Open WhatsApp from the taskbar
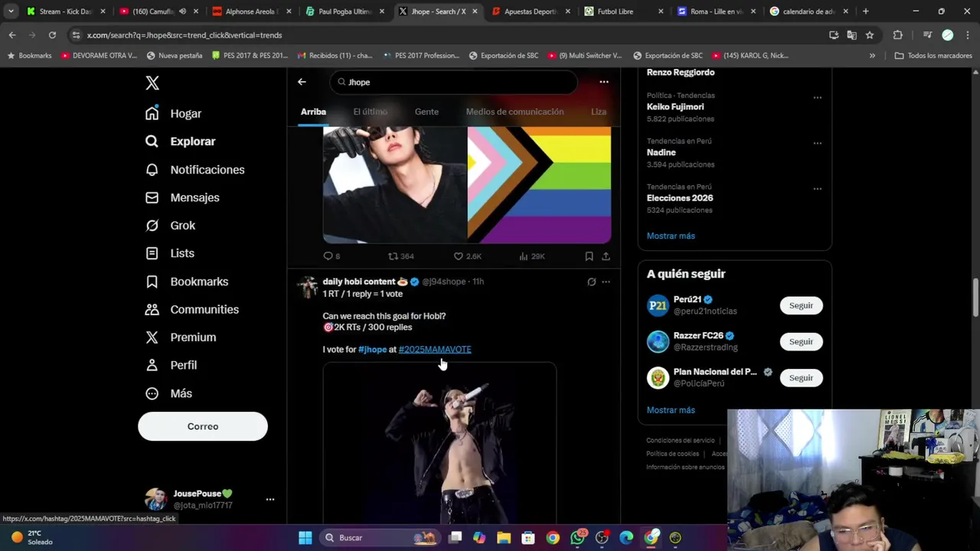 [577, 538]
